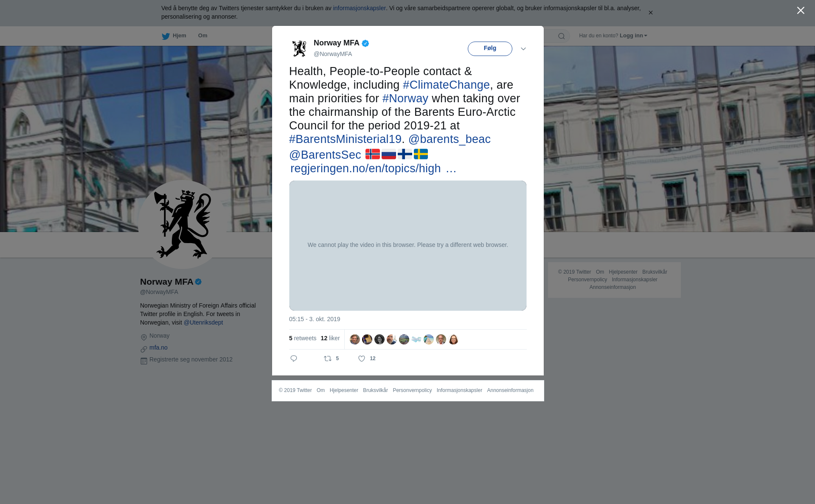Like the tweet with the heart icon

(x=362, y=359)
